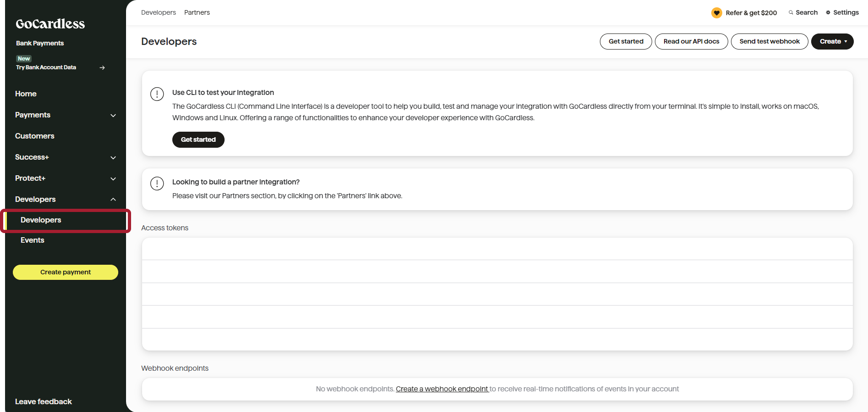Viewport: 868px width, 412px height.
Task: Switch to the Partners tab
Action: (197, 12)
